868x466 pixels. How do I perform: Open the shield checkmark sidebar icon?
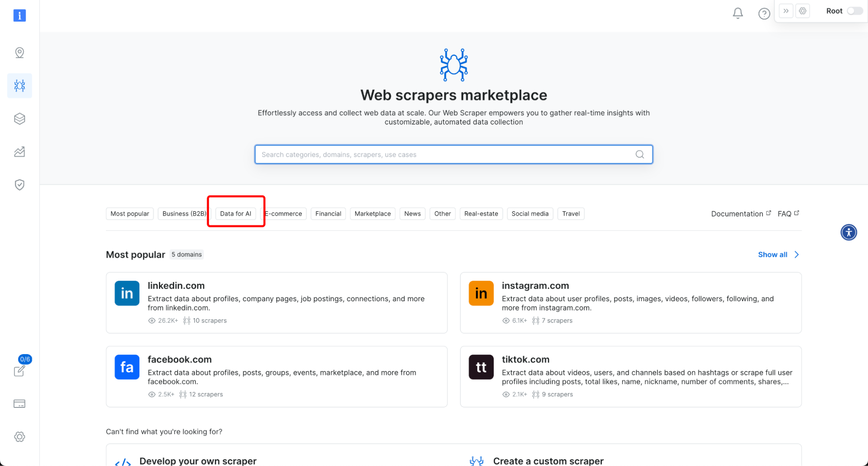[20, 185]
